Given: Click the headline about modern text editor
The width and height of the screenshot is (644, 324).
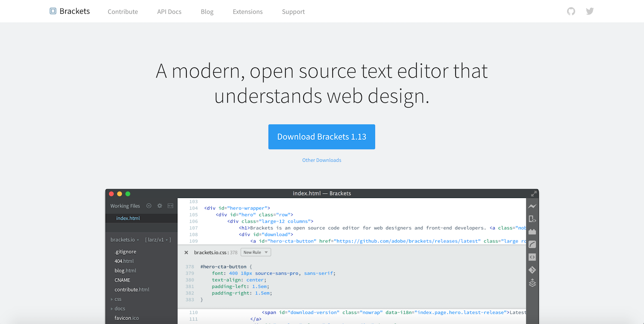Looking at the screenshot, I should (x=322, y=84).
